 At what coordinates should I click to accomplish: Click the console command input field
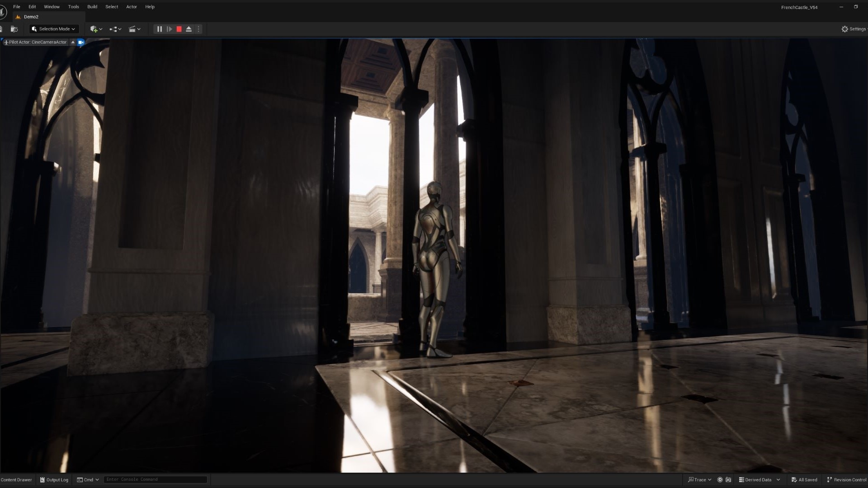click(x=155, y=479)
